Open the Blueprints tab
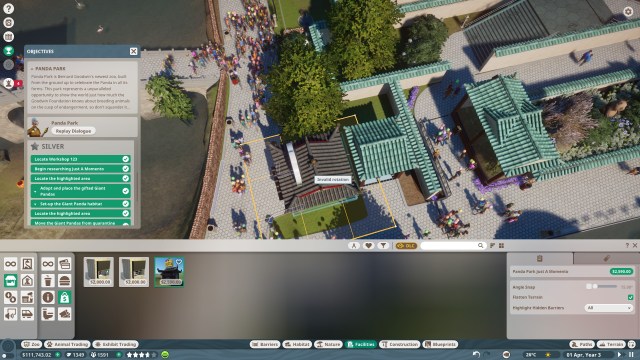 click(440, 344)
